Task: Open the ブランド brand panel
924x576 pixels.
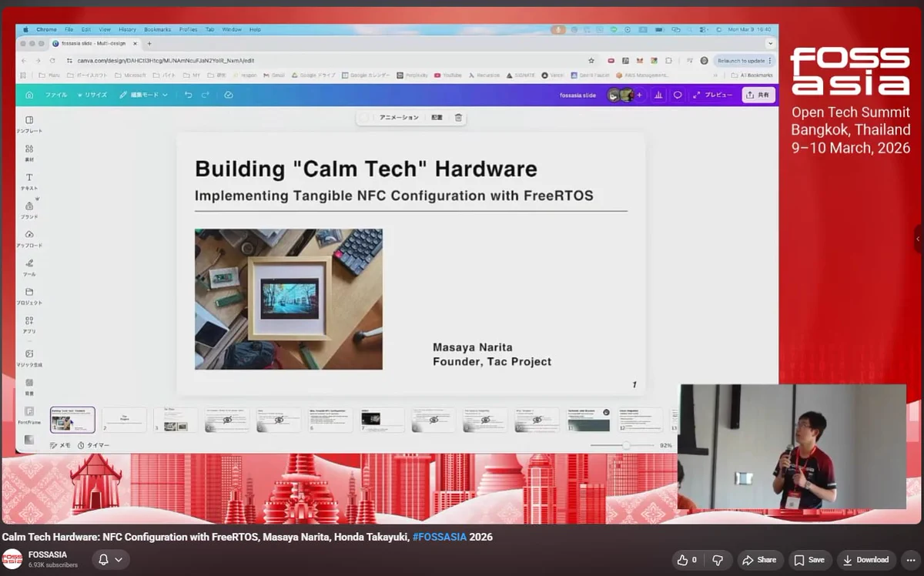Action: pyautogui.click(x=29, y=210)
